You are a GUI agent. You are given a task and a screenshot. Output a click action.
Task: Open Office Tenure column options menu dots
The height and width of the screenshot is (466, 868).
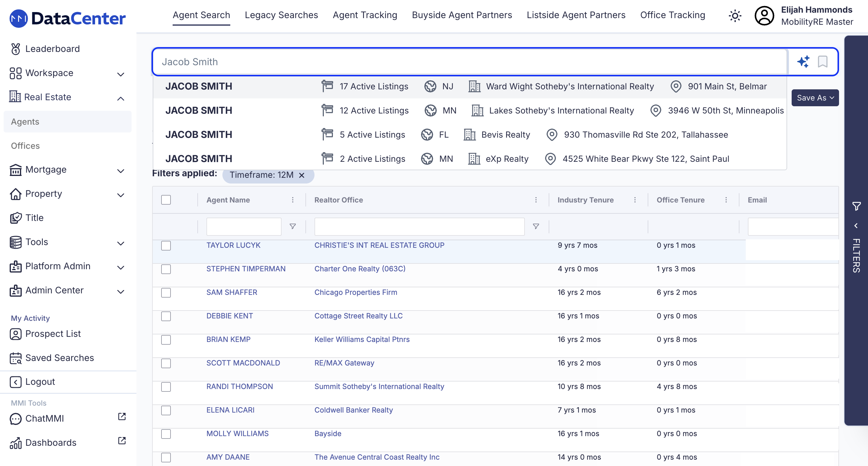click(x=726, y=200)
